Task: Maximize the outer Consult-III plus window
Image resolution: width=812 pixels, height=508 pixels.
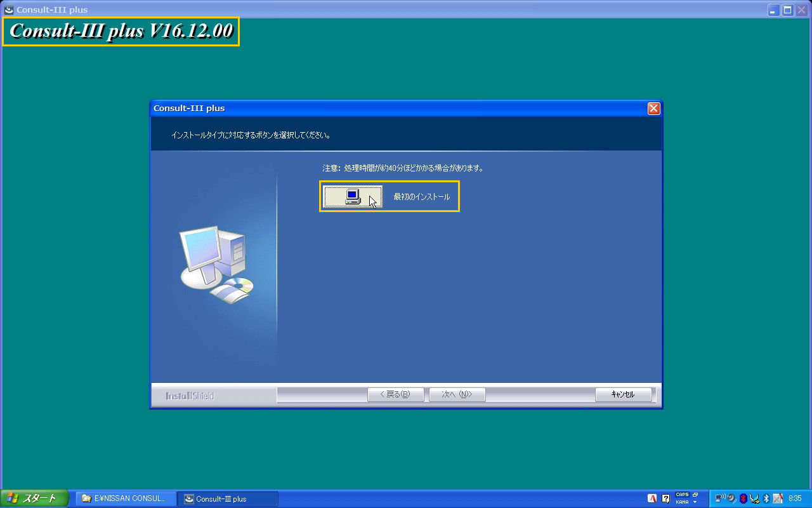Action: click(x=787, y=10)
